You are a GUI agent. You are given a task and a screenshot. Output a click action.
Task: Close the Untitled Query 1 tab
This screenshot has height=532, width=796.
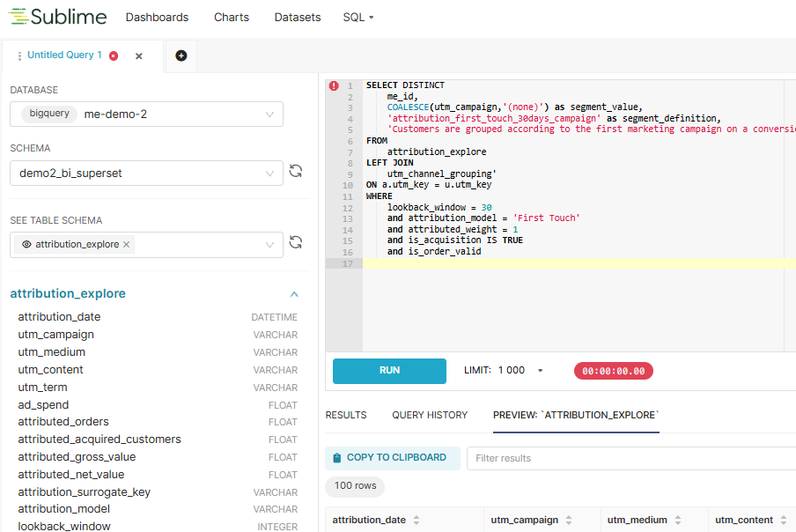pyautogui.click(x=139, y=55)
